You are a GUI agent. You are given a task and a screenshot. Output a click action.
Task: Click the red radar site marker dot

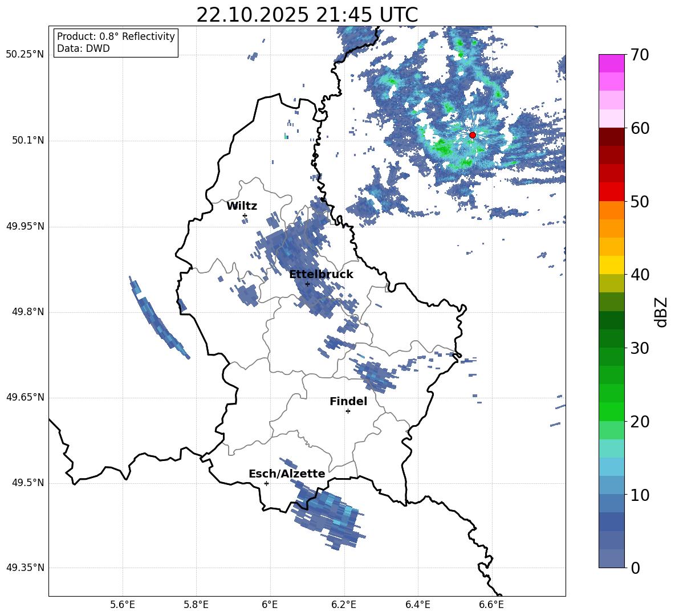[472, 135]
